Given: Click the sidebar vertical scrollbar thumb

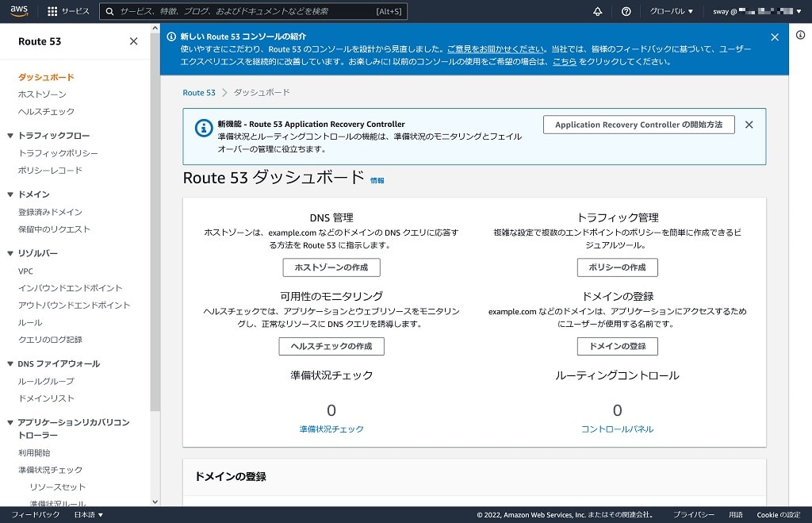Looking at the screenshot, I should click(x=155, y=222).
